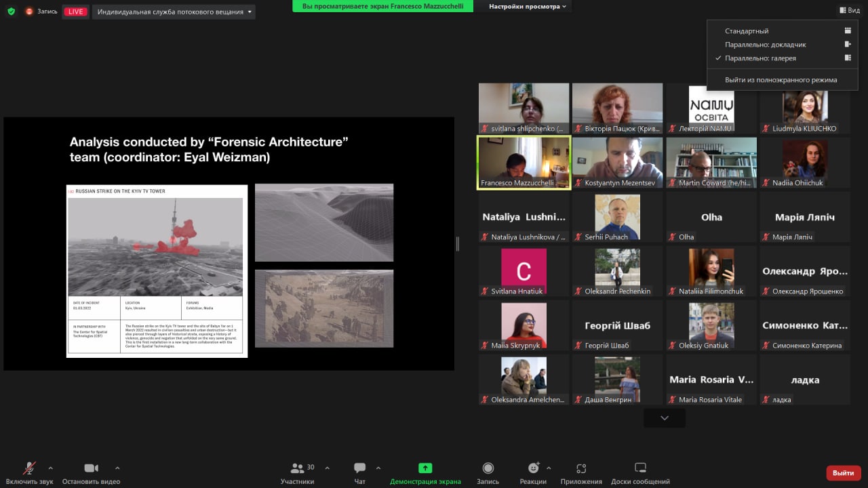Open the Реакции reactions menu
868x488 pixels.
(x=533, y=472)
